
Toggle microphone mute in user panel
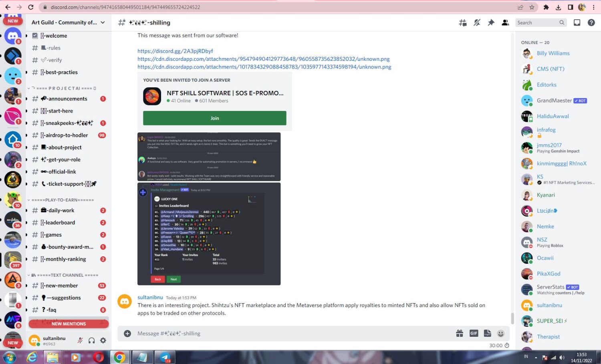point(80,340)
